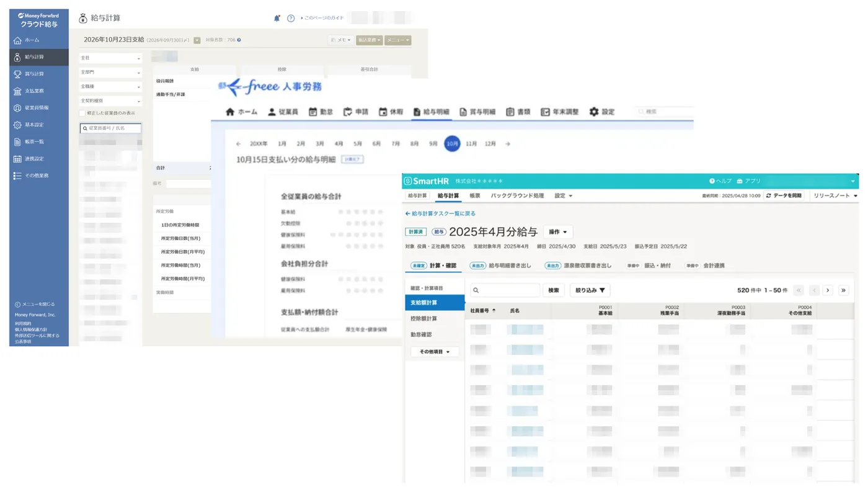Image resolution: width=868 pixels, height=492 pixels.
Task: Open the 全契約種別 dropdown filter
Action: coord(110,101)
